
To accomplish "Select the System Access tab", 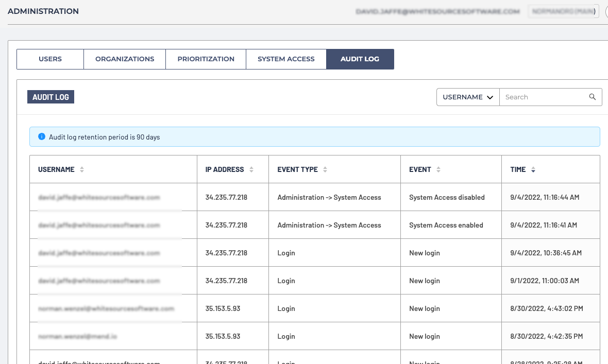I will [x=286, y=59].
